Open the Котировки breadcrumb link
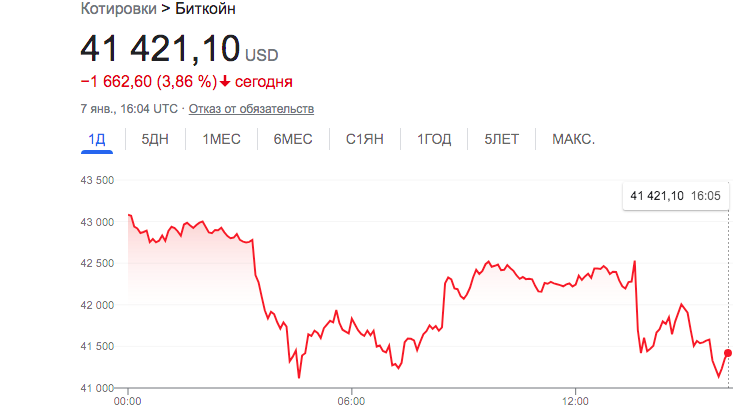Viewport: 750px width, 408px height. tap(115, 9)
